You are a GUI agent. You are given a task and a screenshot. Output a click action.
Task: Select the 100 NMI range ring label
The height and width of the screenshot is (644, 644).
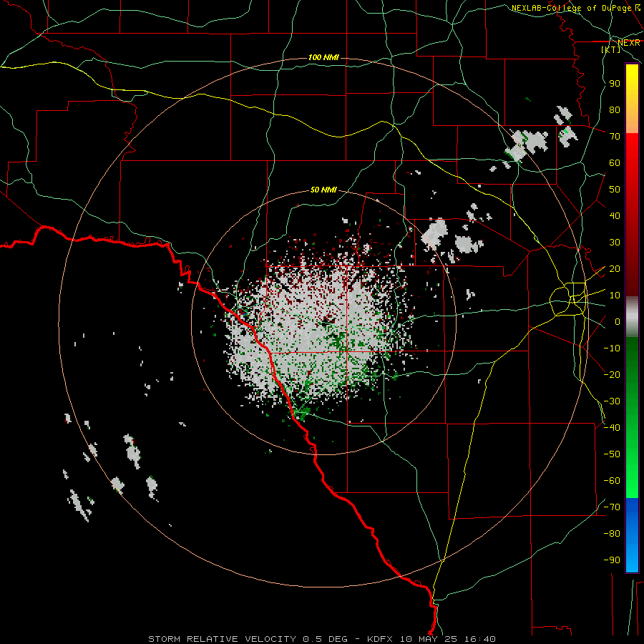323,57
